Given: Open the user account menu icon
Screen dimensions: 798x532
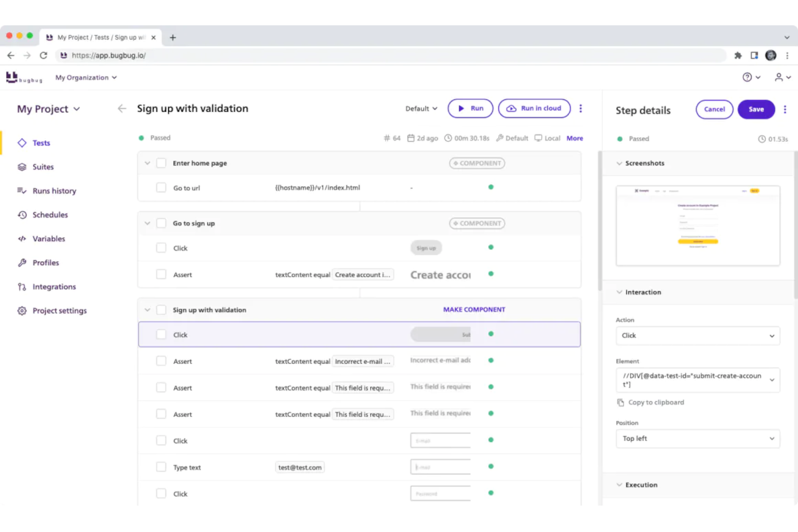Looking at the screenshot, I should coord(782,78).
